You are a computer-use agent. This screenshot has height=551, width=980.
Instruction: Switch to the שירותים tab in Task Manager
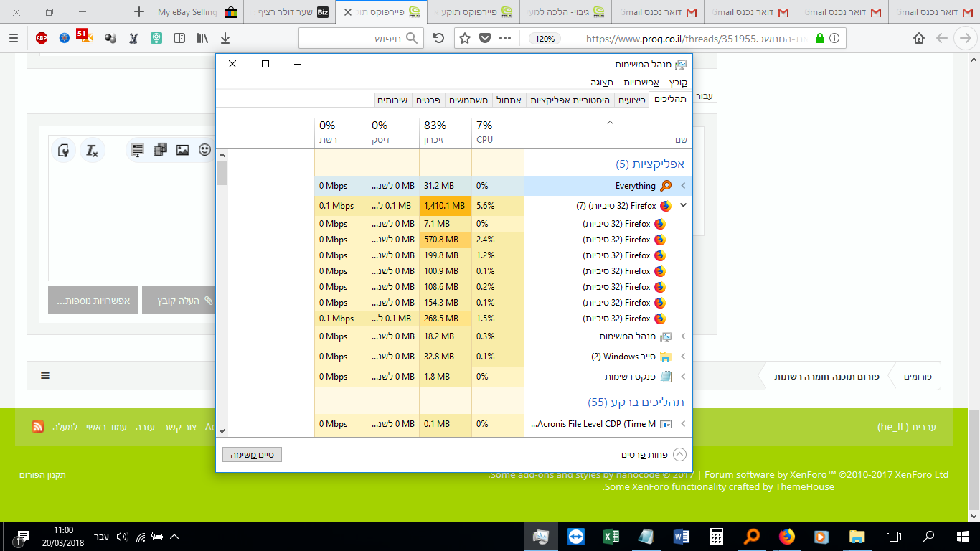click(x=394, y=100)
